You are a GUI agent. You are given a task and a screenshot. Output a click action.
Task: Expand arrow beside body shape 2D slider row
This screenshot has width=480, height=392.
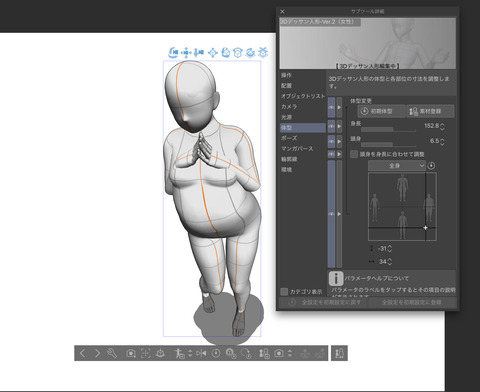tap(339, 214)
